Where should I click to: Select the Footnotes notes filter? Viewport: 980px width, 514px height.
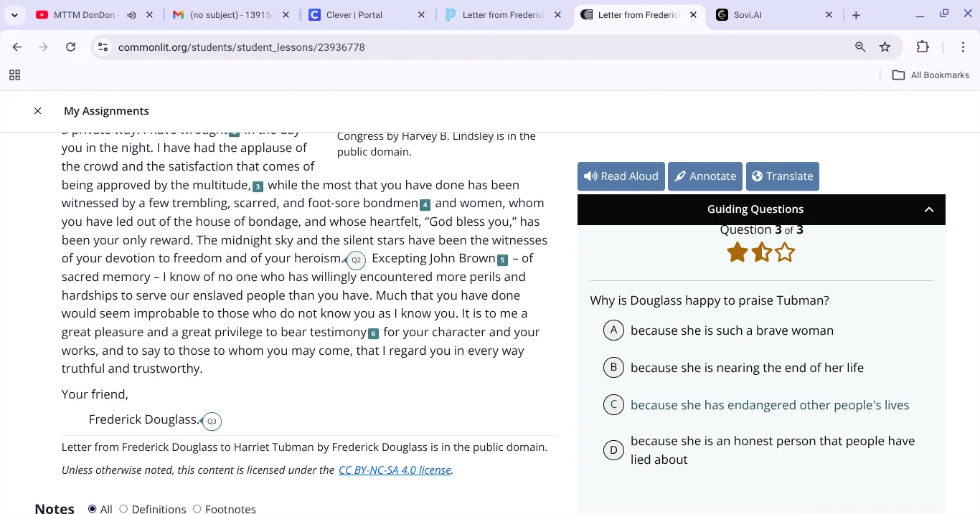(197, 509)
